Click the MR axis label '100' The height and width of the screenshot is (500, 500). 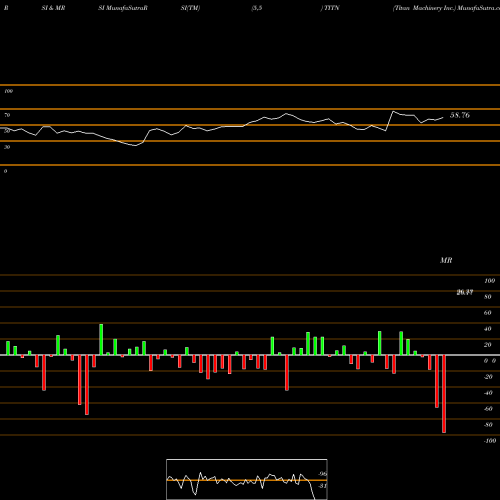pos(489,281)
